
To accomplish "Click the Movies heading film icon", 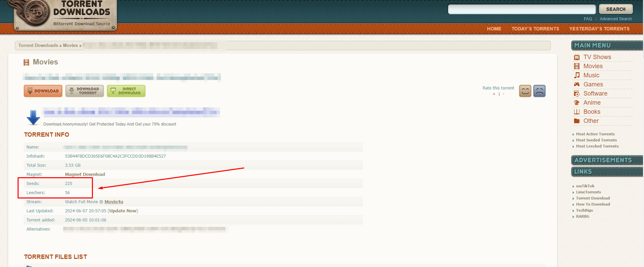I will pyautogui.click(x=26, y=62).
